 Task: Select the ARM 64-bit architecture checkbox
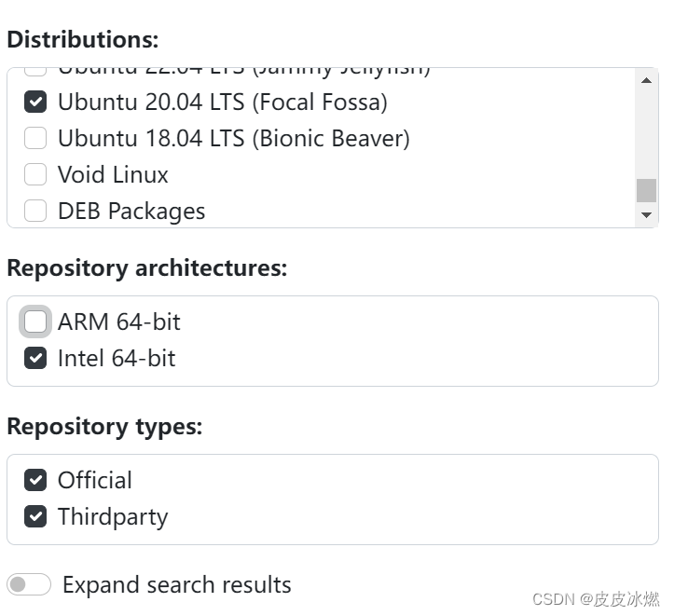tap(35, 322)
